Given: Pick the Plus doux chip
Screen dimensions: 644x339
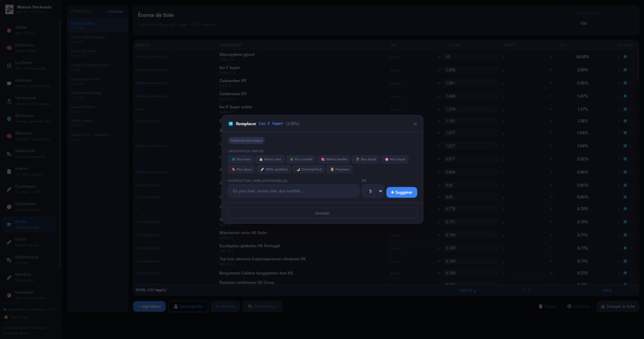Looking at the screenshot, I should point(242,169).
